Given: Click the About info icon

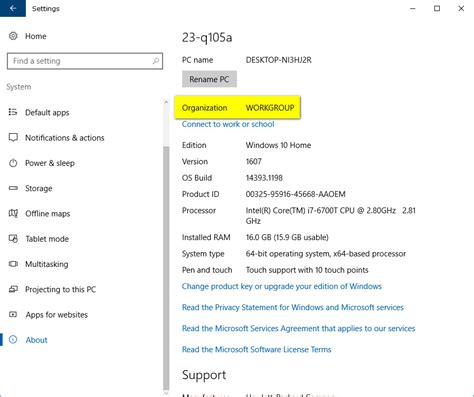Looking at the screenshot, I should 13,340.
